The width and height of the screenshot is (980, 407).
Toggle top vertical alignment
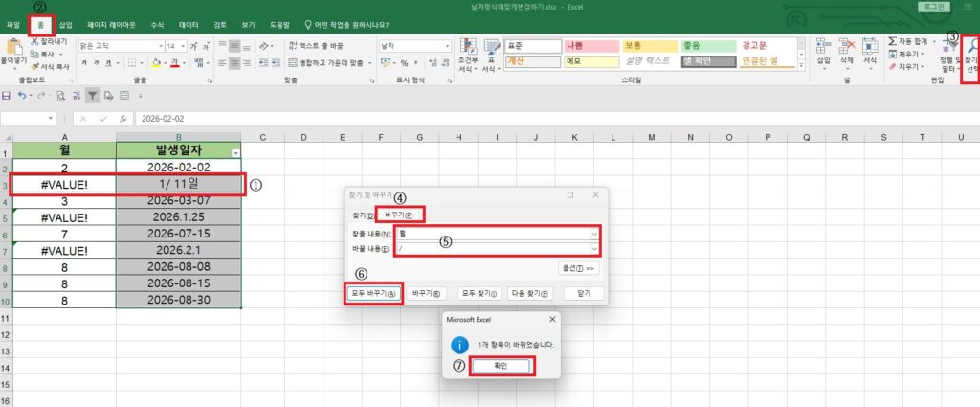222,46
